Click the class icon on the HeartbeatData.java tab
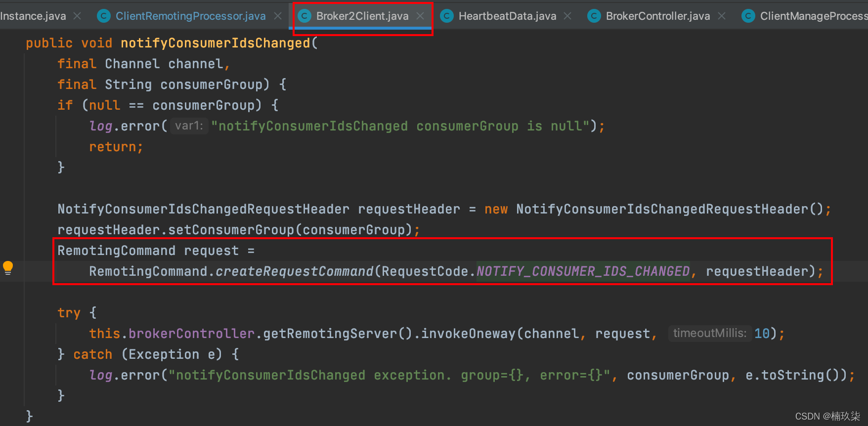The image size is (868, 426). (x=447, y=16)
